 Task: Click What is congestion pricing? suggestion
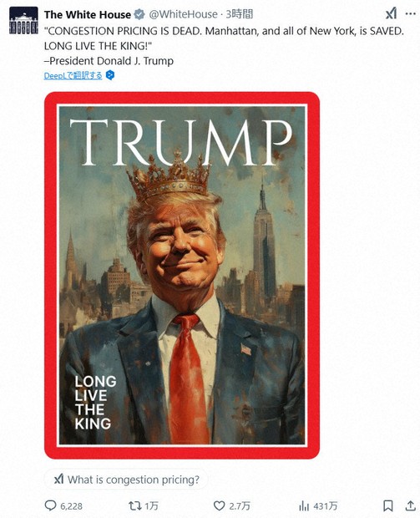(126, 479)
